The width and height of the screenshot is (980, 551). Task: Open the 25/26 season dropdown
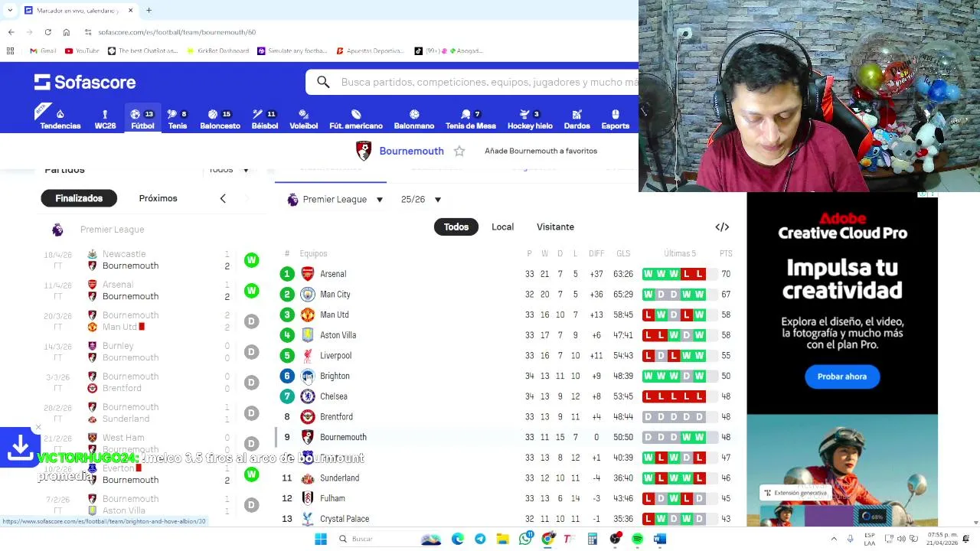[x=421, y=199]
